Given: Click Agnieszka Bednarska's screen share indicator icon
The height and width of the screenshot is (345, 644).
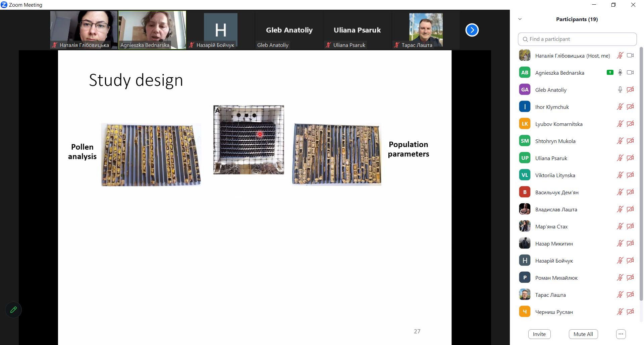Looking at the screenshot, I should coord(610,72).
